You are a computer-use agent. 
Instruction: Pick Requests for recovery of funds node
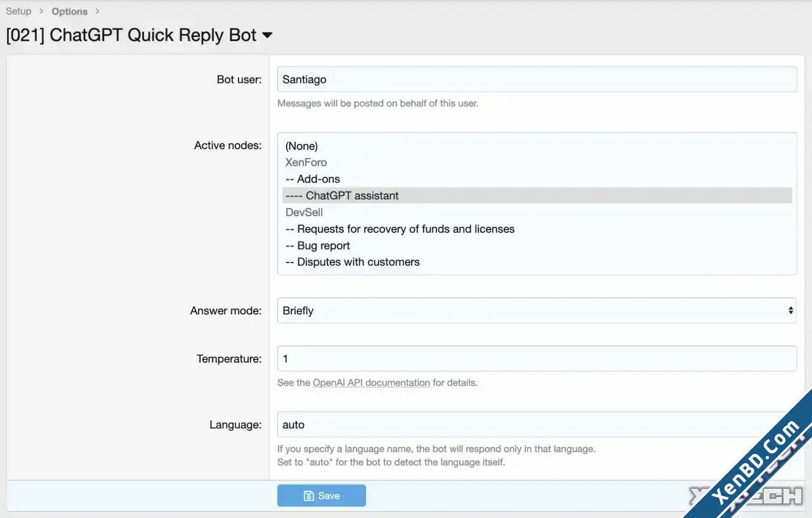tap(537, 229)
